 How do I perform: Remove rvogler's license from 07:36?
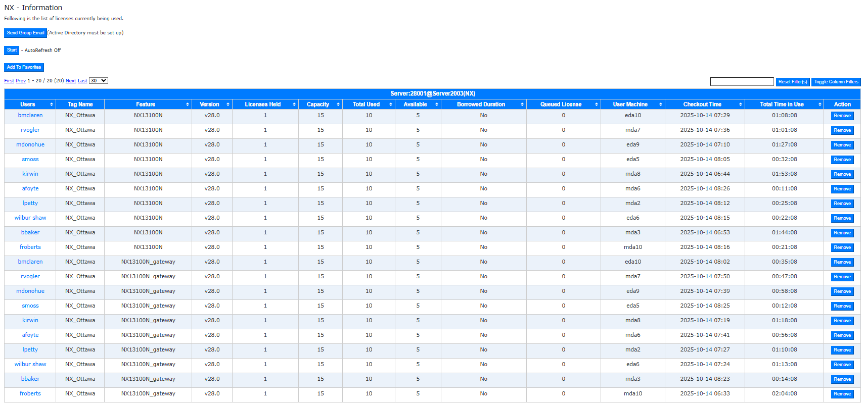click(842, 131)
